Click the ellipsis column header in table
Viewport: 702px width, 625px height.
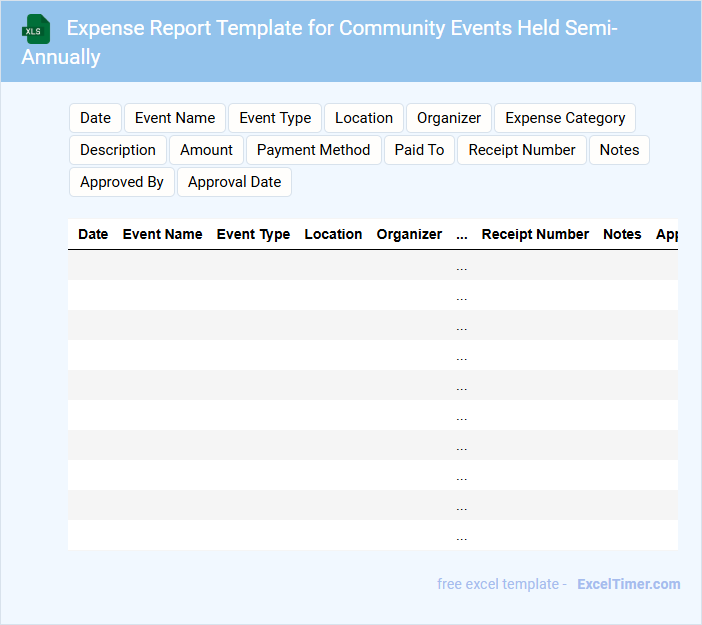pyautogui.click(x=462, y=234)
